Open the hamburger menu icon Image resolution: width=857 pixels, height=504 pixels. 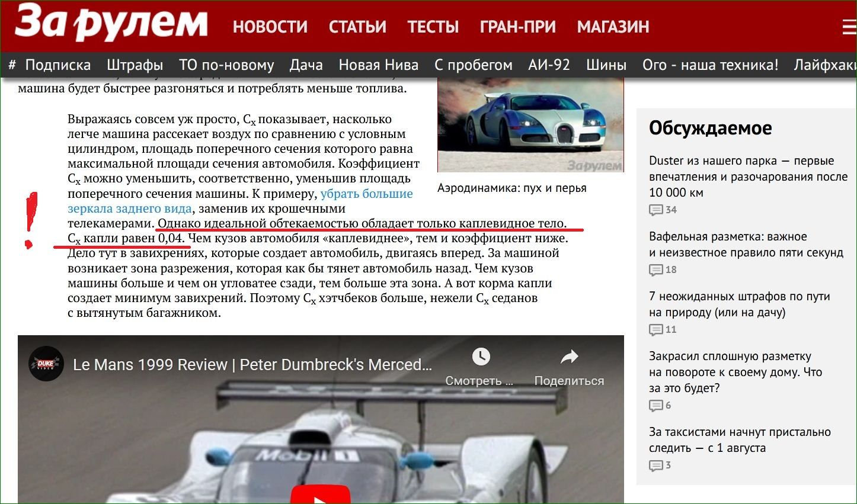click(849, 27)
